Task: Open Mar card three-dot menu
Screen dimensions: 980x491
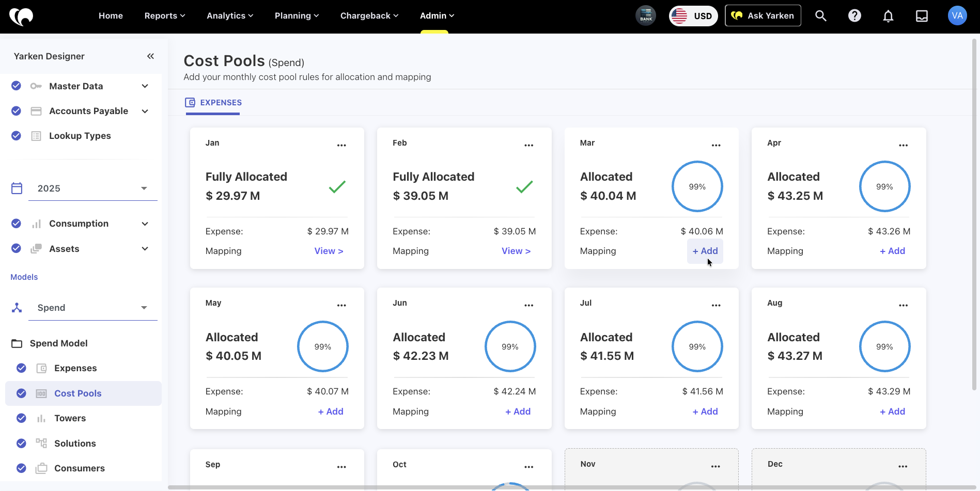Action: (x=716, y=146)
